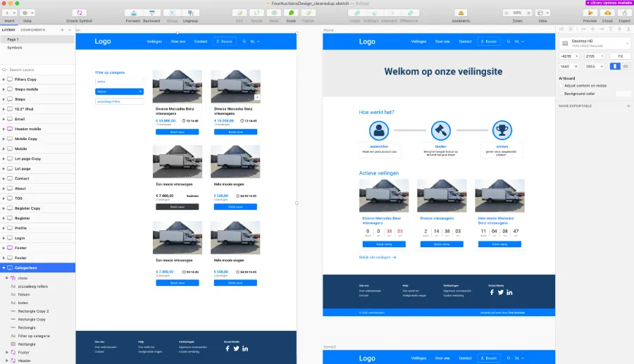Click the Create Symbol icon
The width and height of the screenshot is (634, 364).
coord(79,13)
